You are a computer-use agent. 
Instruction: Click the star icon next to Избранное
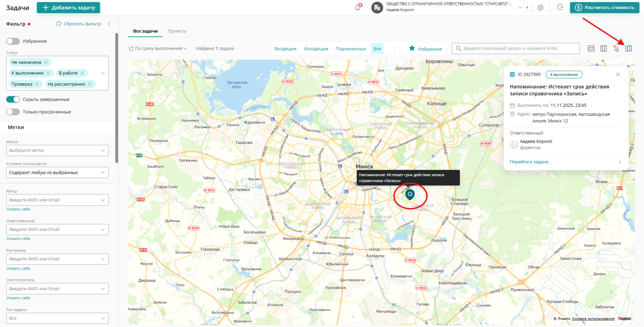click(x=412, y=48)
